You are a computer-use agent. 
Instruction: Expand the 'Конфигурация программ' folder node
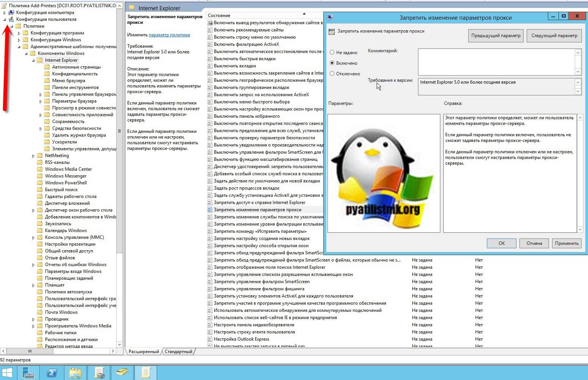(x=19, y=33)
